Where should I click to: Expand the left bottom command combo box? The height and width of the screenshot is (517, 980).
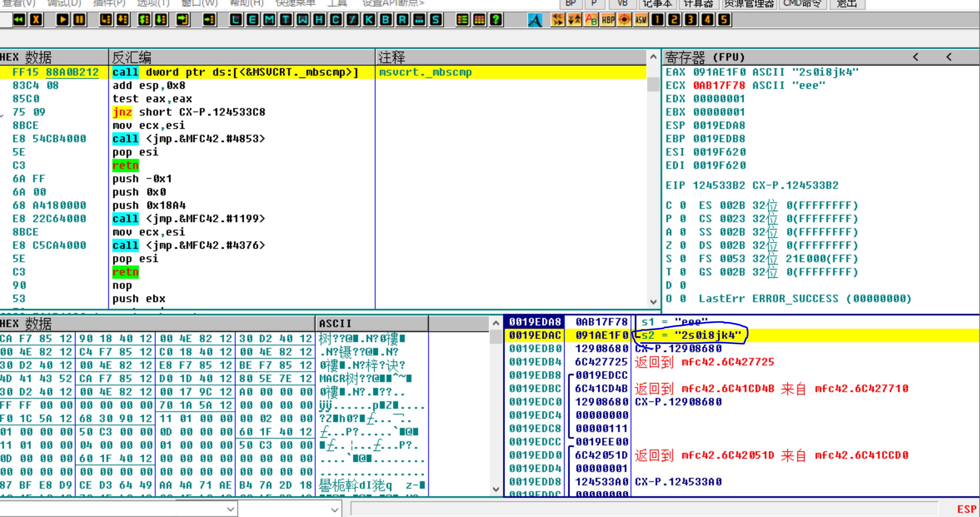230,509
